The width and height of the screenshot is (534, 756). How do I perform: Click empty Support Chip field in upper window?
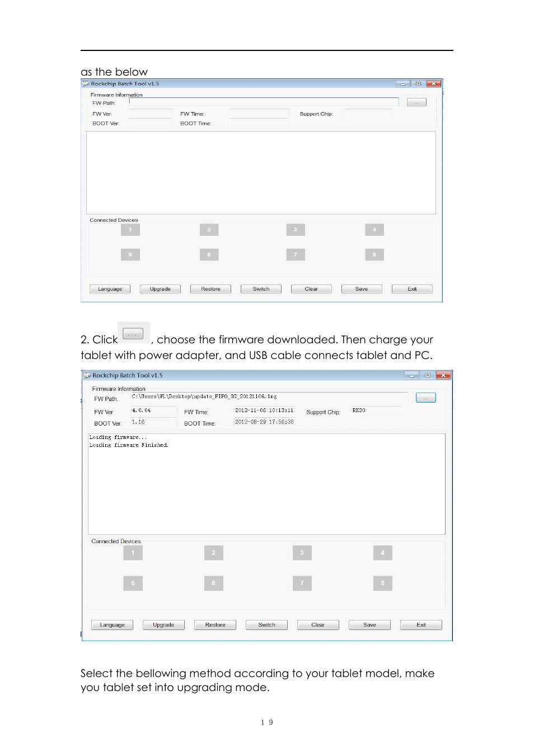point(368,113)
